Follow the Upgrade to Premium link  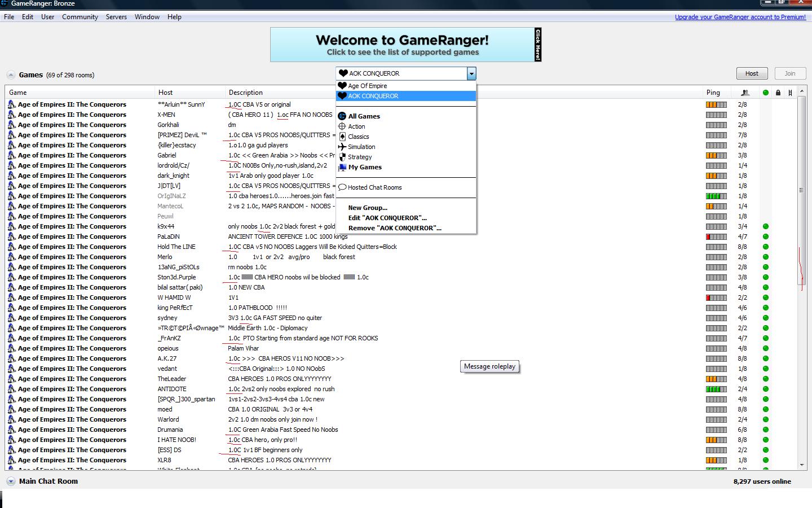[x=740, y=17]
